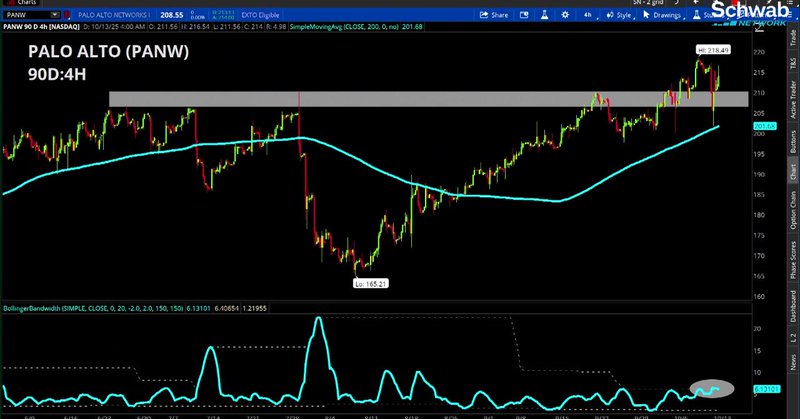Select the SN - 2 grid layout dropdown
Screen dimensions: 800x419
coord(648,3)
